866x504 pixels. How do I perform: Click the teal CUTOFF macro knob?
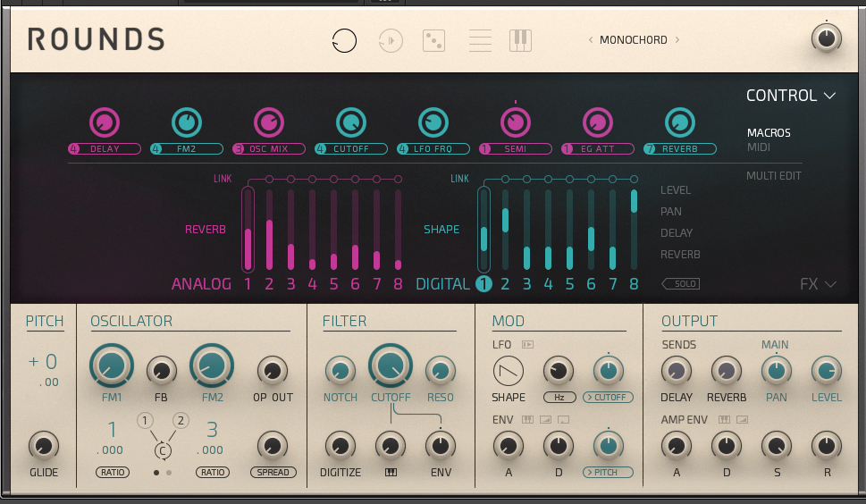[351, 122]
